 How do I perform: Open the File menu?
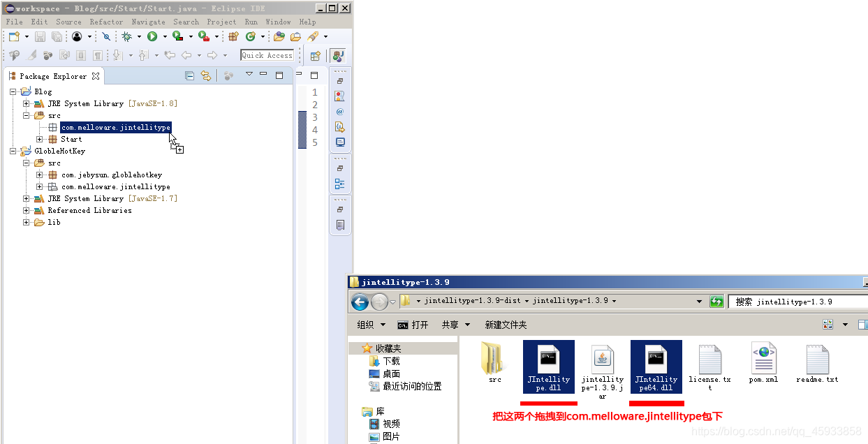[14, 22]
